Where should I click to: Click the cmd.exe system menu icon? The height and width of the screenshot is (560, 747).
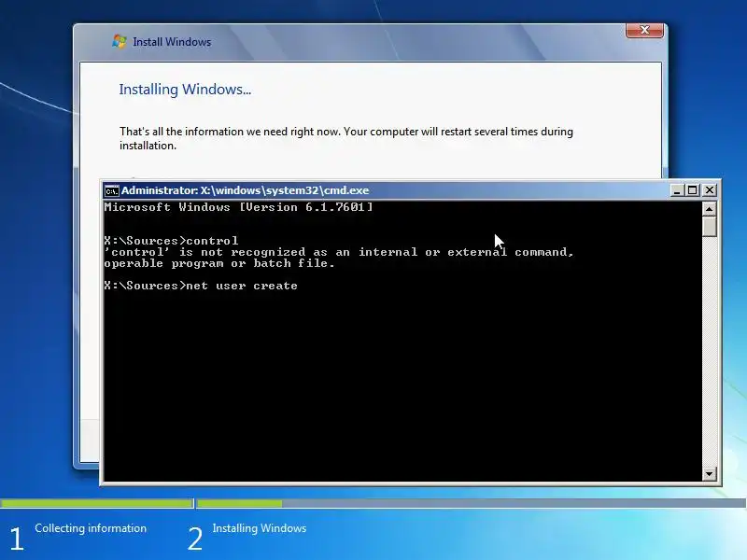click(111, 191)
